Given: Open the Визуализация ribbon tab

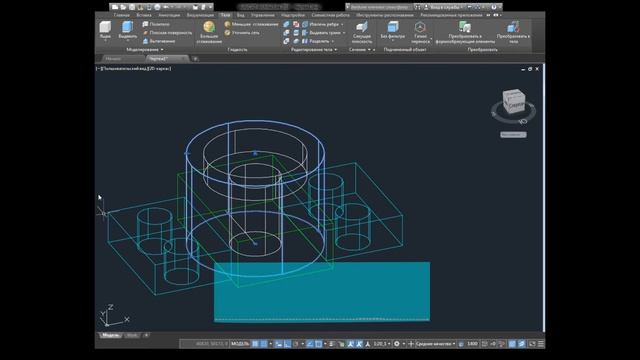Looking at the screenshot, I should click(x=200, y=15).
